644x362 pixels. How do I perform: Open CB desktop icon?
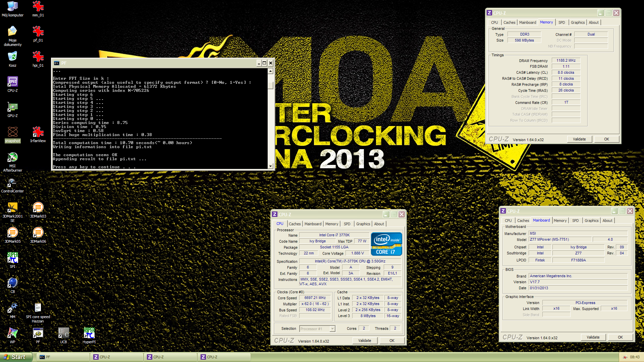(12, 286)
